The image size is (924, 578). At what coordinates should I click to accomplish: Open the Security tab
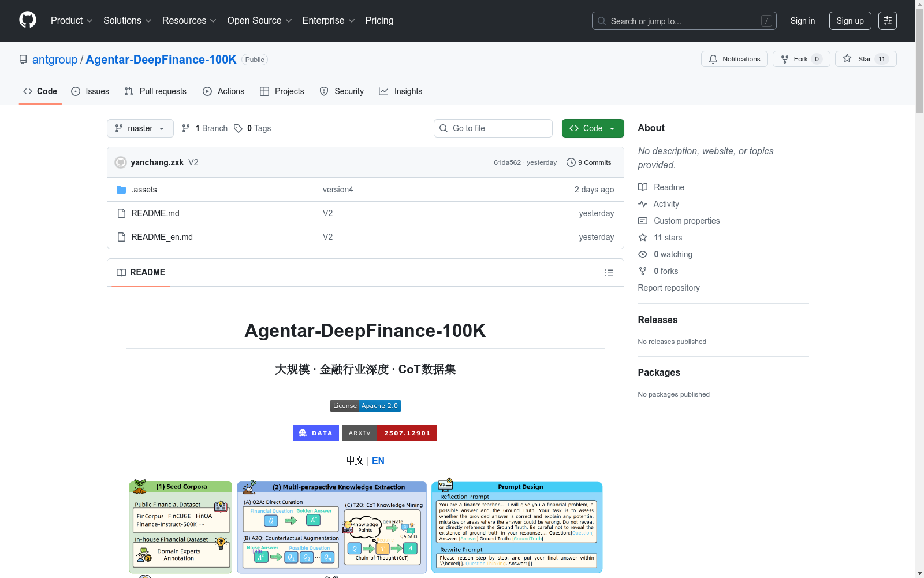click(342, 91)
